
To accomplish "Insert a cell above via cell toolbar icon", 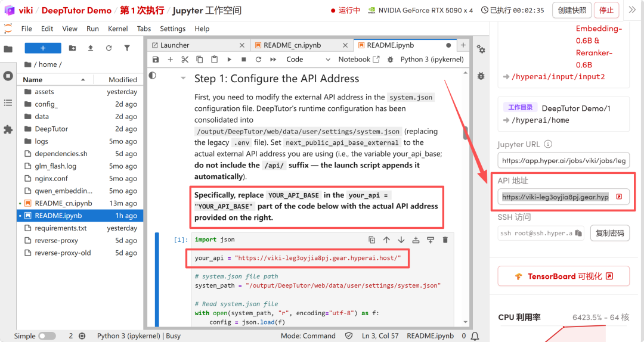I will click(x=416, y=240).
